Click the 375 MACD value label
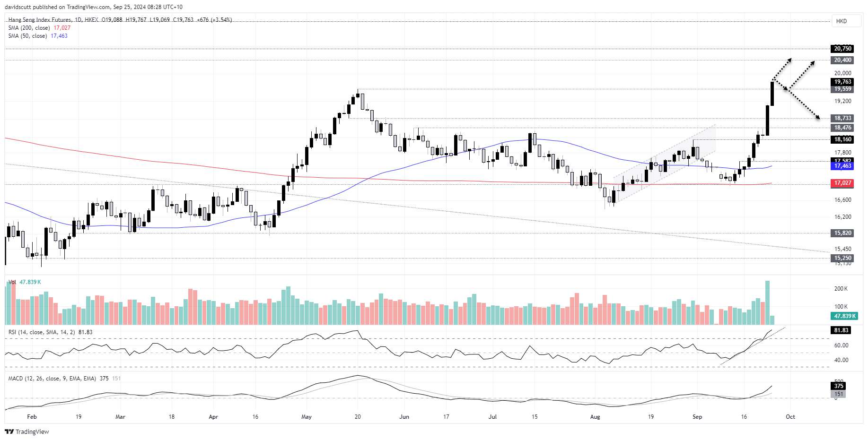The height and width of the screenshot is (440, 868). [x=838, y=386]
